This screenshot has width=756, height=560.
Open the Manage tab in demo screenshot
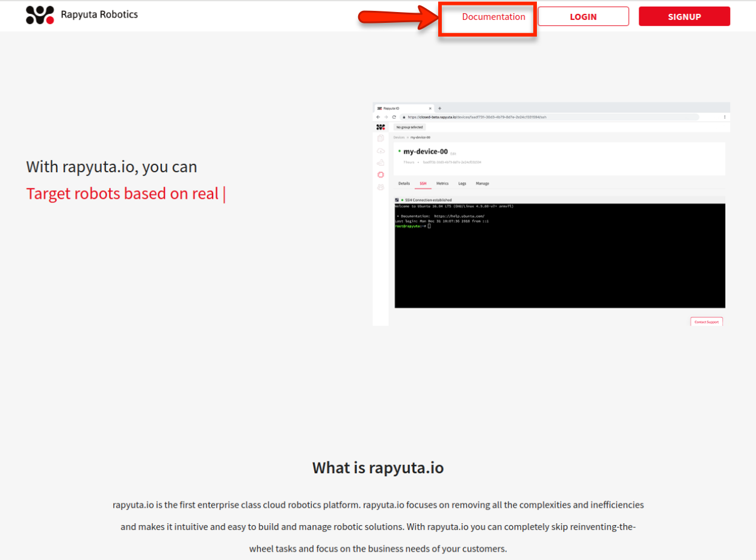click(x=482, y=183)
